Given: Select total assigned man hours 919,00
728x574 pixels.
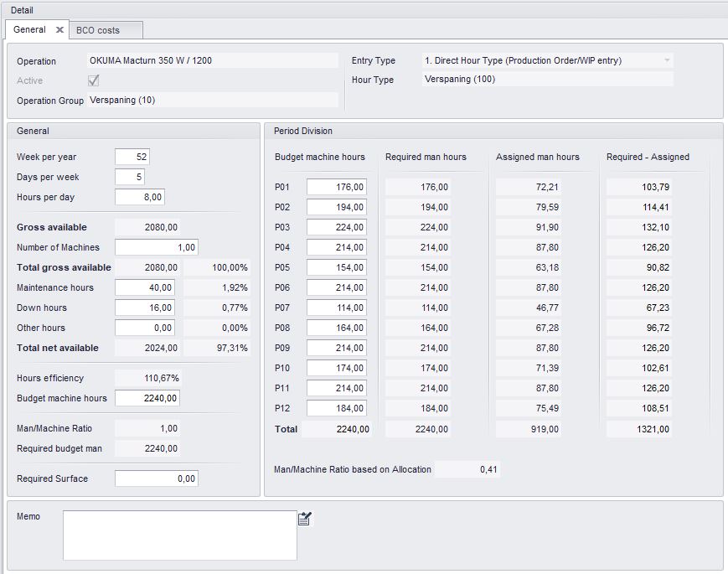Looking at the screenshot, I should click(x=529, y=429).
